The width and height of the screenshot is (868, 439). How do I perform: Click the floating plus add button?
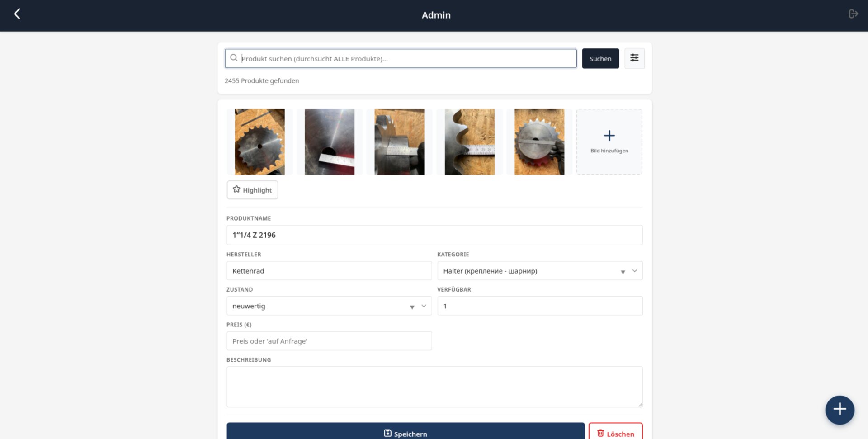point(840,410)
